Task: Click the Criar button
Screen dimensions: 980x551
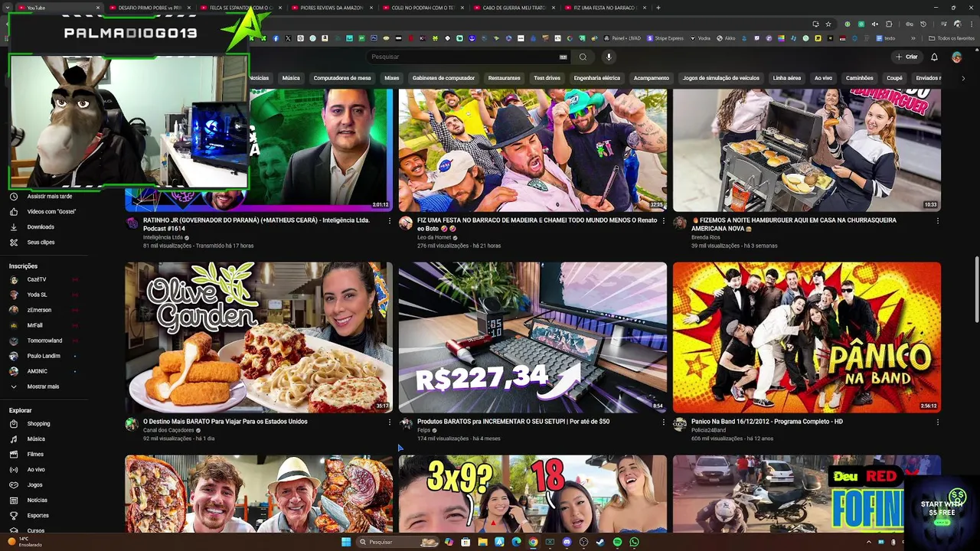Action: pyautogui.click(x=906, y=57)
